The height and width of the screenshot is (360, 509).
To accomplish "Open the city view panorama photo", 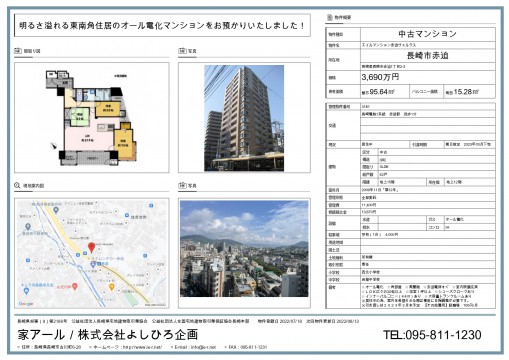I will (x=244, y=248).
